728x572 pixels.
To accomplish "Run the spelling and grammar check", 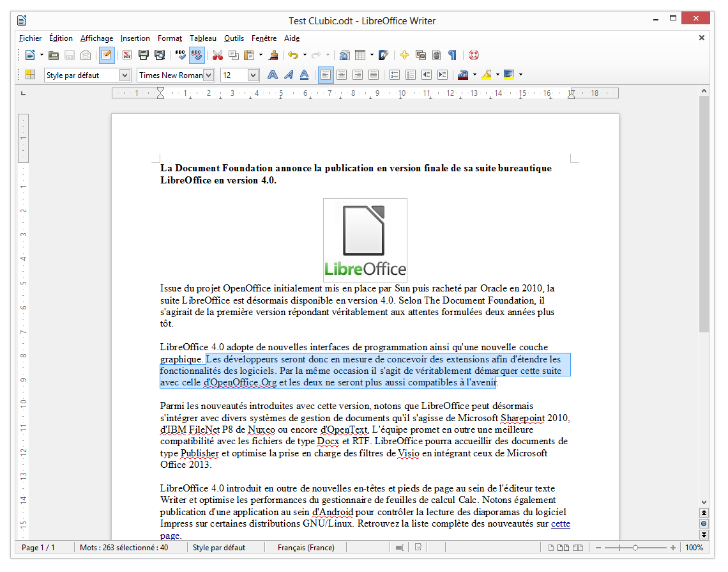I will pyautogui.click(x=181, y=55).
